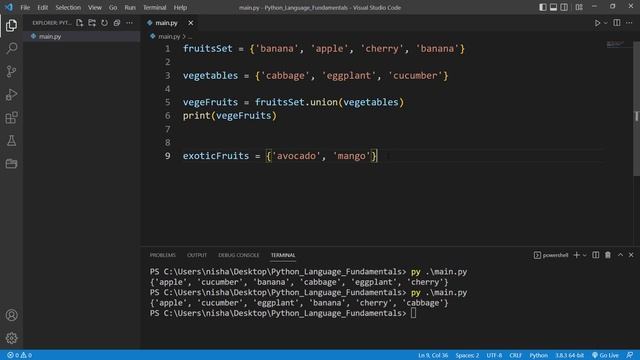Maximize the panel with up chevron

click(x=620, y=255)
